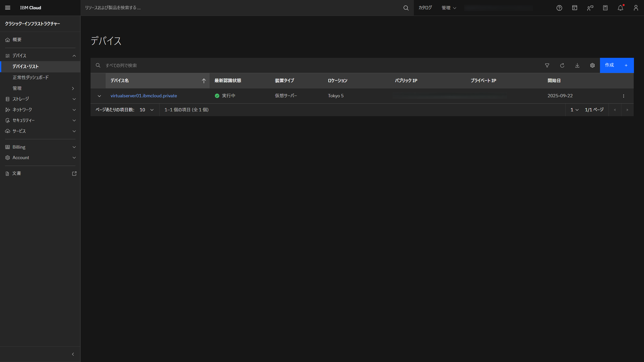This screenshot has height=362, width=644.
Task: Toggle the hamburger navigation menu
Action: [x=8, y=8]
